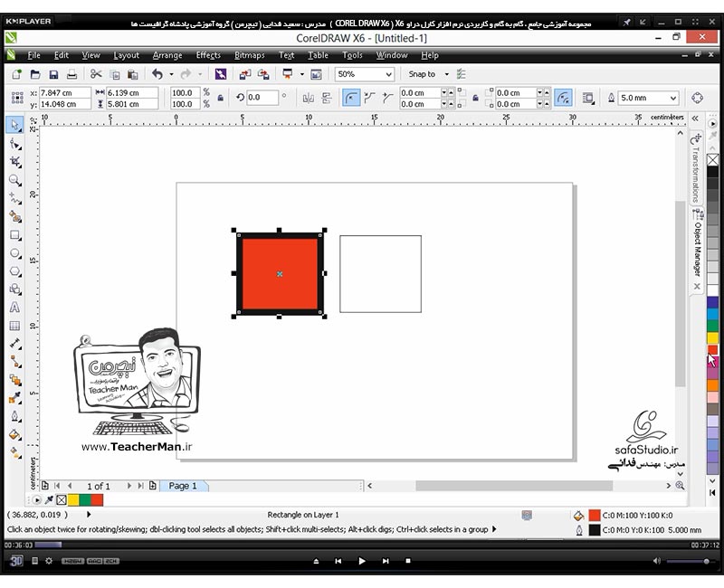Image resolution: width=724 pixels, height=588 pixels.
Task: Open the Arrange menu
Action: (167, 55)
